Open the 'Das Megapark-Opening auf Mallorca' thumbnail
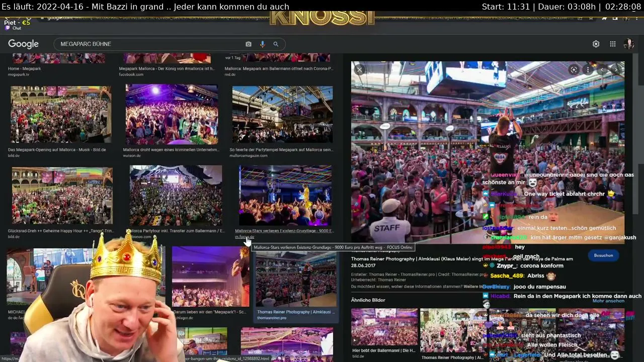 tap(61, 115)
